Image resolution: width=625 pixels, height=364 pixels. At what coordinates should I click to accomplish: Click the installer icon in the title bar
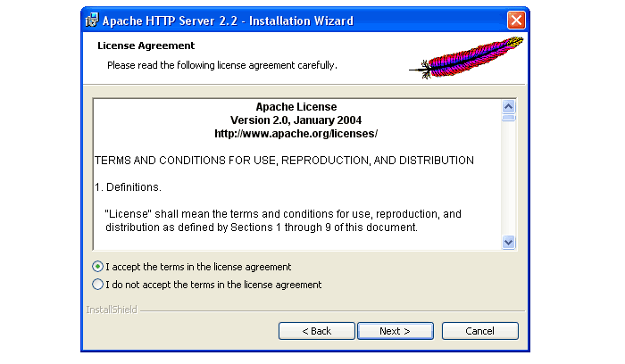(x=92, y=20)
